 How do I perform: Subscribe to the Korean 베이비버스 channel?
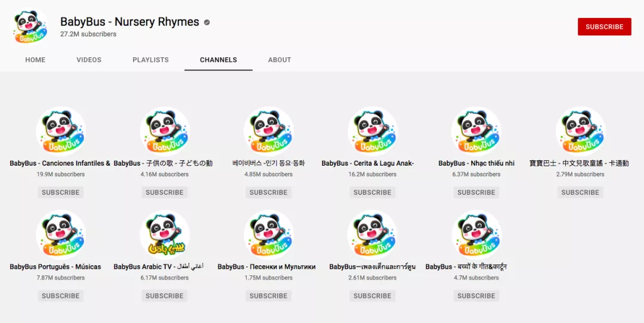[268, 192]
